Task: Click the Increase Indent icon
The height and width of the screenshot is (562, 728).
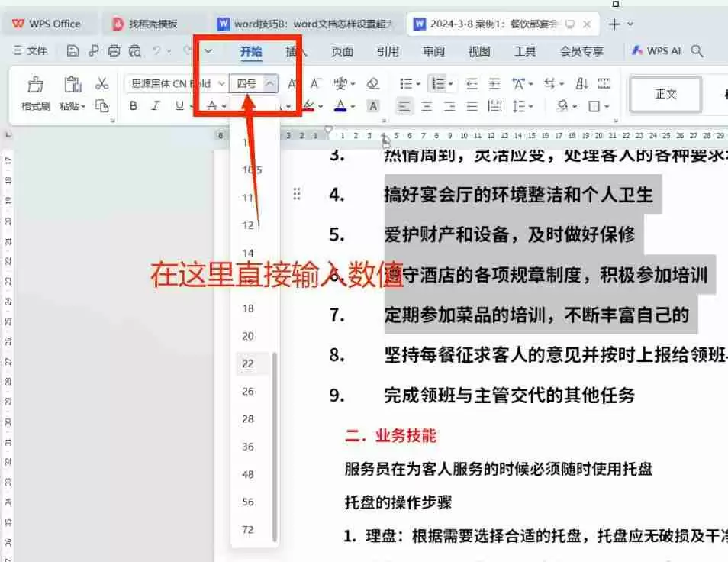Action: point(495,83)
